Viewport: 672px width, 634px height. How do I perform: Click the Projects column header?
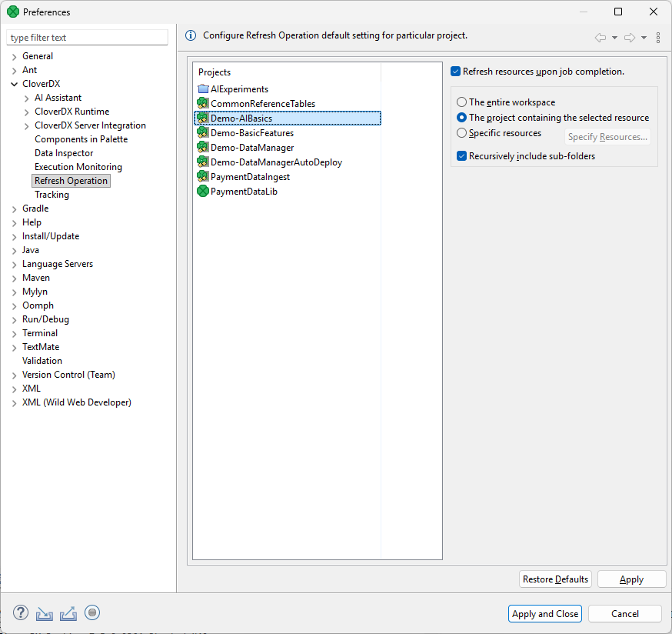click(287, 72)
